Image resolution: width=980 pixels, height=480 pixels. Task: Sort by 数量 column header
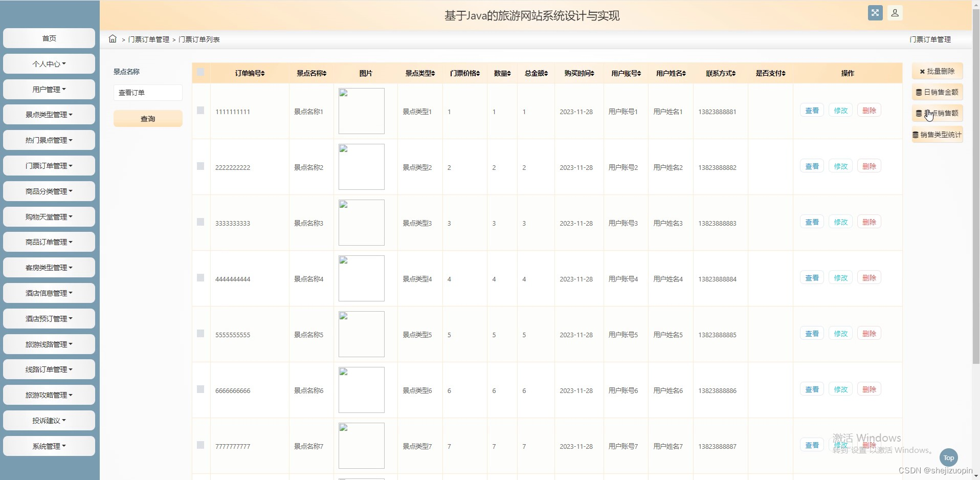[502, 73]
